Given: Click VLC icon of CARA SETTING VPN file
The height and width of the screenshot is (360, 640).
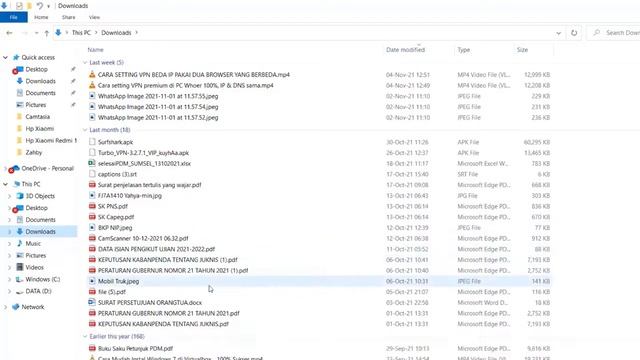Looking at the screenshot, I should coord(92,74).
